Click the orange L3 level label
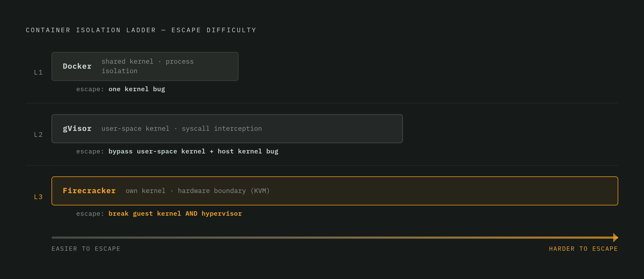Image resolution: width=644 pixels, height=279 pixels. (38, 197)
